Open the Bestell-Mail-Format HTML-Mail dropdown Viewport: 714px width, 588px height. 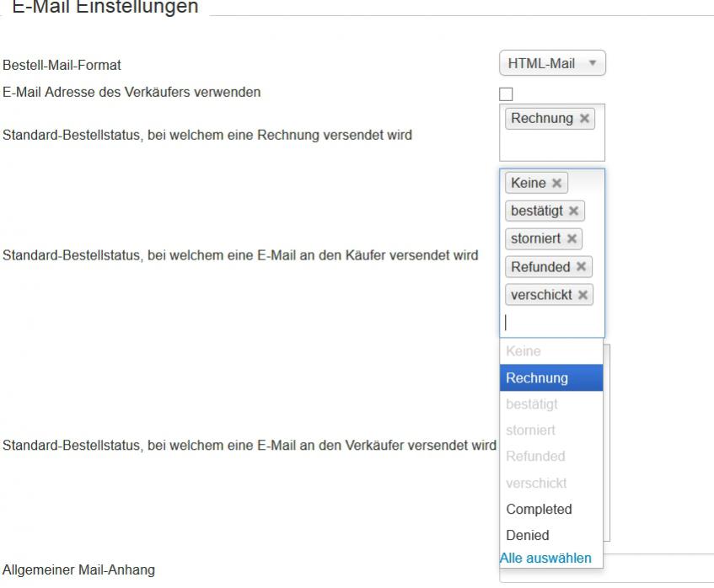point(551,64)
